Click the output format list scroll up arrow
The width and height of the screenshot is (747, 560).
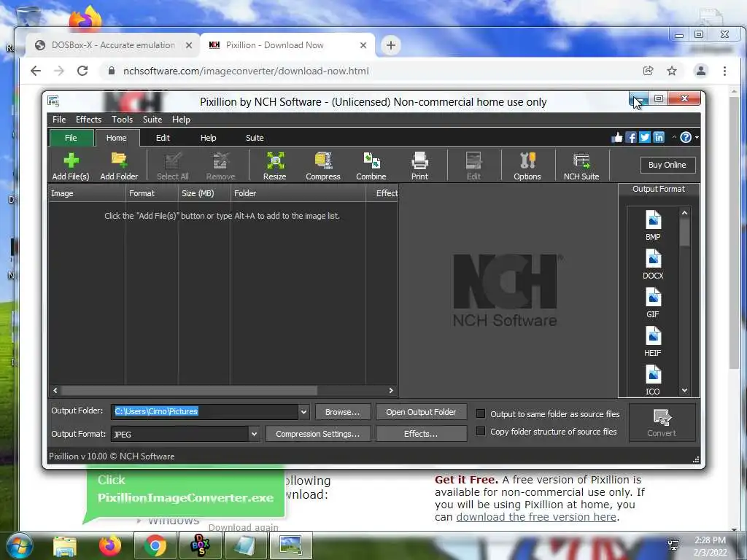tap(684, 213)
